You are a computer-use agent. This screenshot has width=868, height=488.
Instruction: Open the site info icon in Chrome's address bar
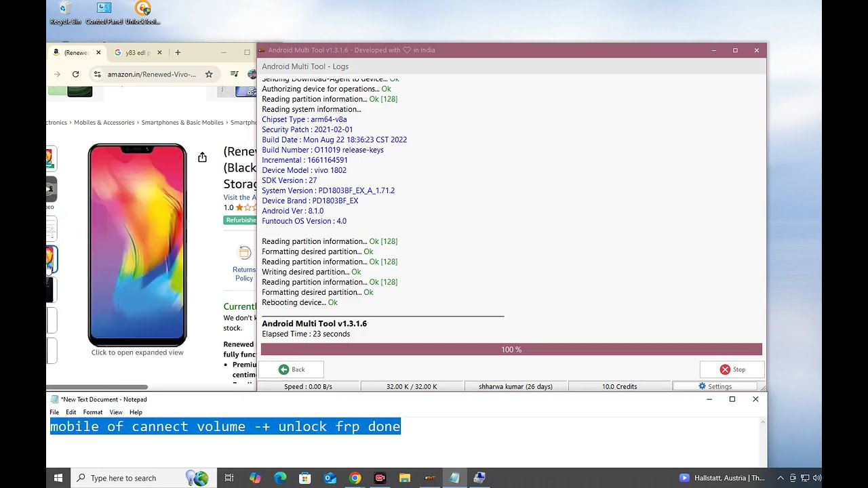click(98, 74)
